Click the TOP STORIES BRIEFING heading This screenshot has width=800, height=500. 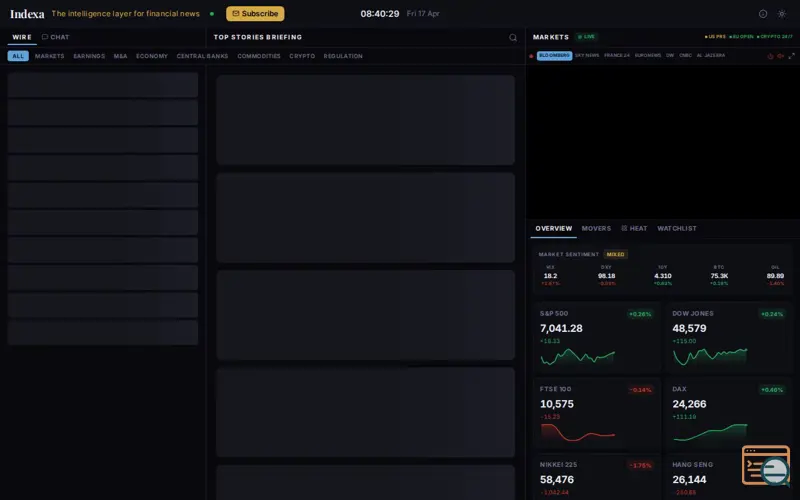coord(258,37)
